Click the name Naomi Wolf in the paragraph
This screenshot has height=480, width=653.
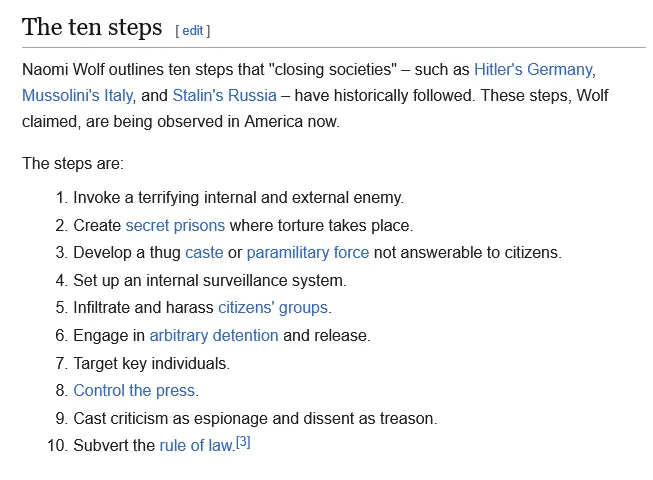tap(62, 70)
